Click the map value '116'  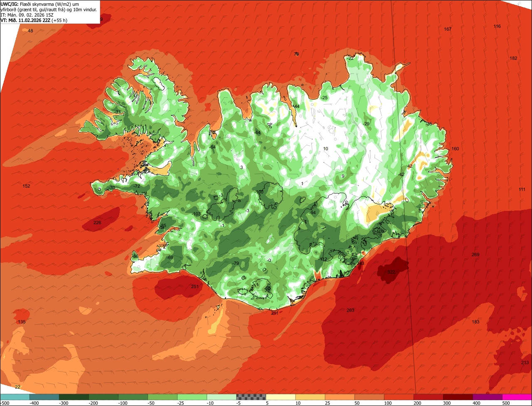coord(497,26)
